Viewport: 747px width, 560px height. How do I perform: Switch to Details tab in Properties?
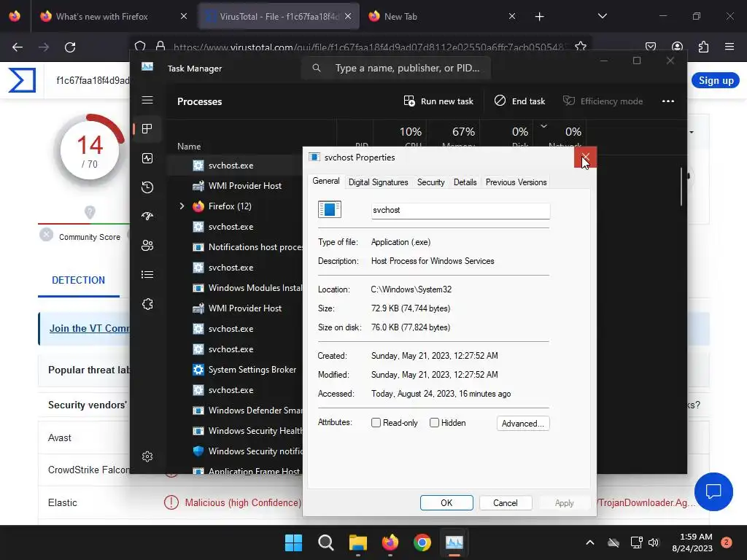[465, 182]
